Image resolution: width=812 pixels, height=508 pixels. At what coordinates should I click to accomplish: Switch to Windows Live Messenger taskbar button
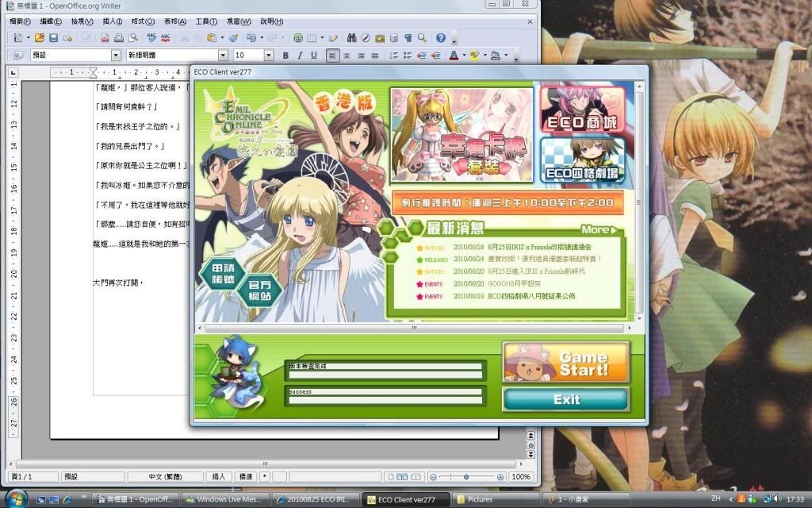point(225,499)
